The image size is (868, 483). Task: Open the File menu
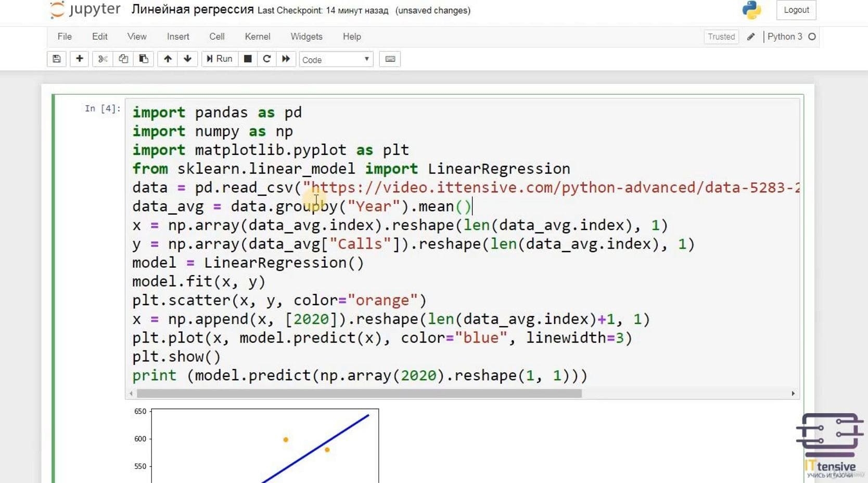click(x=65, y=37)
